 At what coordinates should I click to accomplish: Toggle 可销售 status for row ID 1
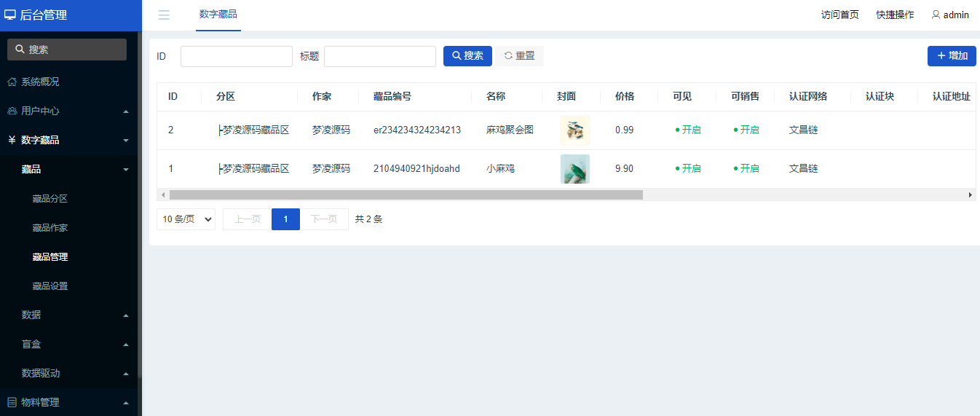(x=746, y=168)
